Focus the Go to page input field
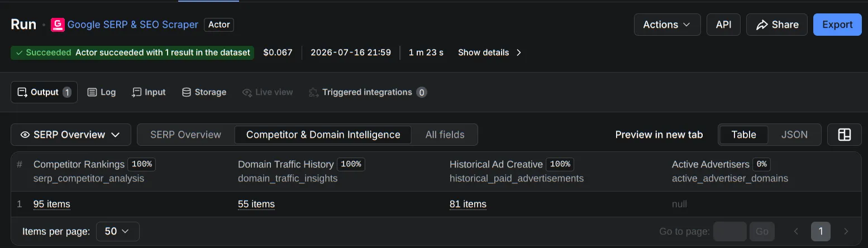This screenshot has width=868, height=248. (730, 231)
